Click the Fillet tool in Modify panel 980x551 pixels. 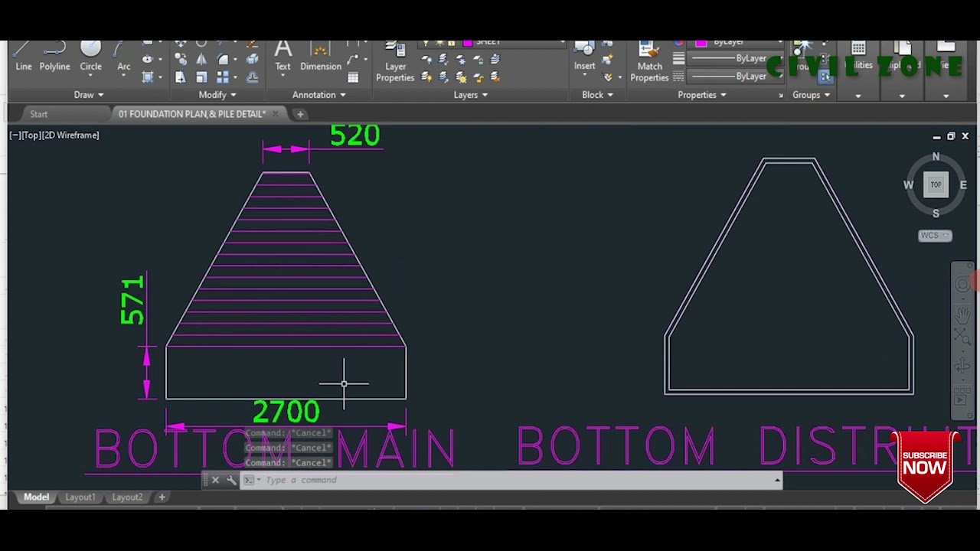click(223, 59)
